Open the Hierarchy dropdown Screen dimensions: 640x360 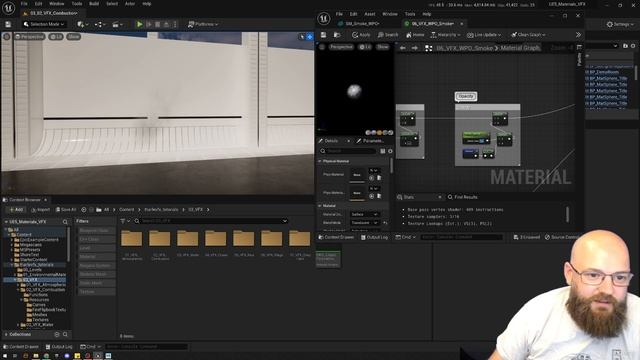[x=445, y=35]
